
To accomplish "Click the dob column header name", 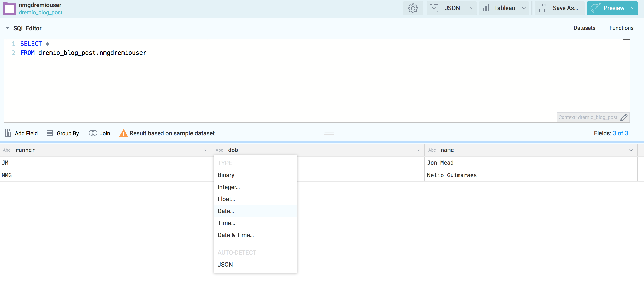I will coord(233,150).
